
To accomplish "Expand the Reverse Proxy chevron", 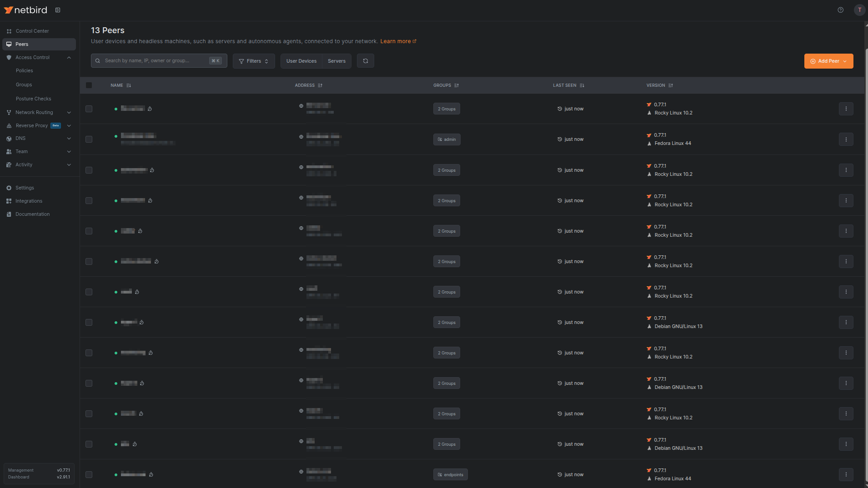I will tap(69, 125).
